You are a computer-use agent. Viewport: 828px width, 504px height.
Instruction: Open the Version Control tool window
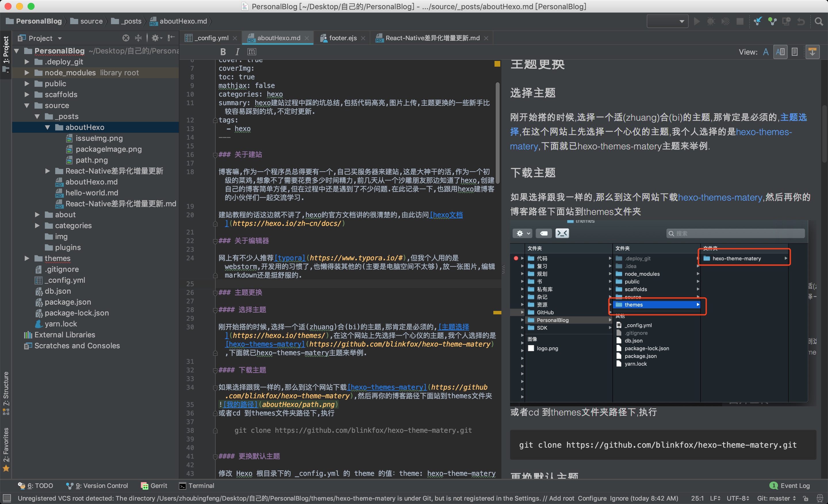[x=97, y=486]
